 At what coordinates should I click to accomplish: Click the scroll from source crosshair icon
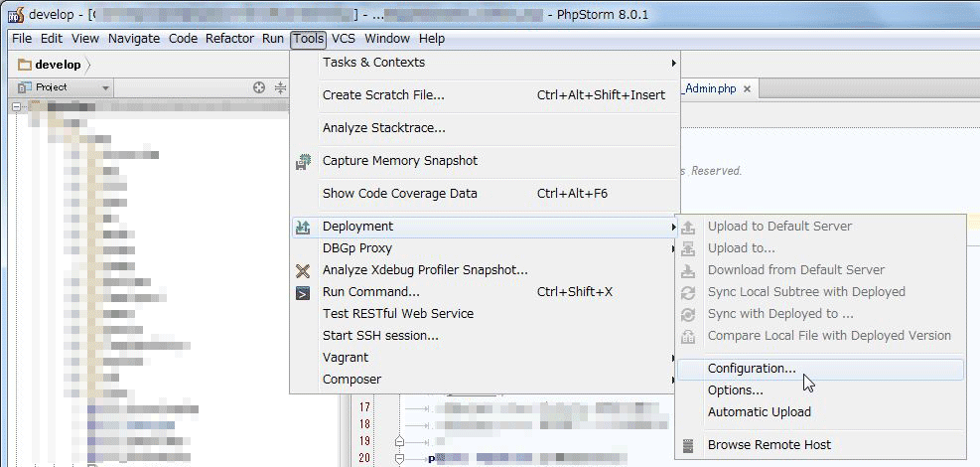259,87
